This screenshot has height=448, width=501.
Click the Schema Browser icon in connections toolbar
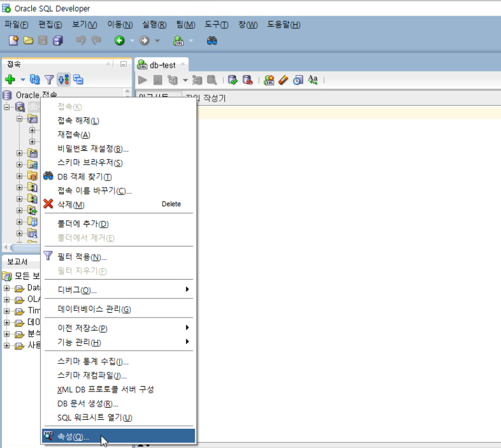pos(64,79)
